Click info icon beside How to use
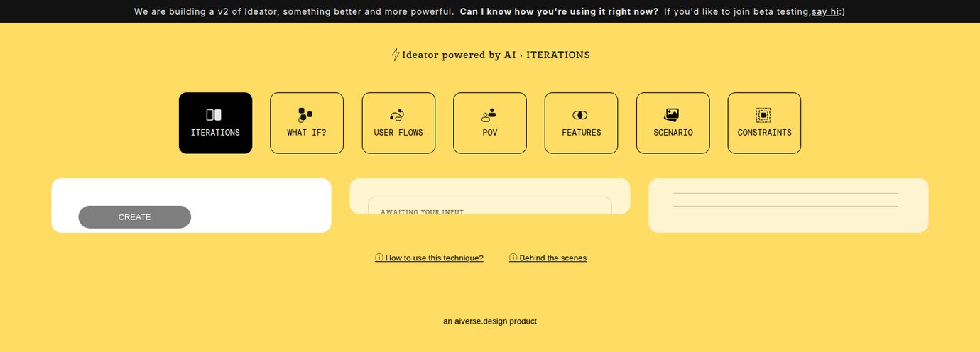980x352 pixels. pyautogui.click(x=379, y=258)
